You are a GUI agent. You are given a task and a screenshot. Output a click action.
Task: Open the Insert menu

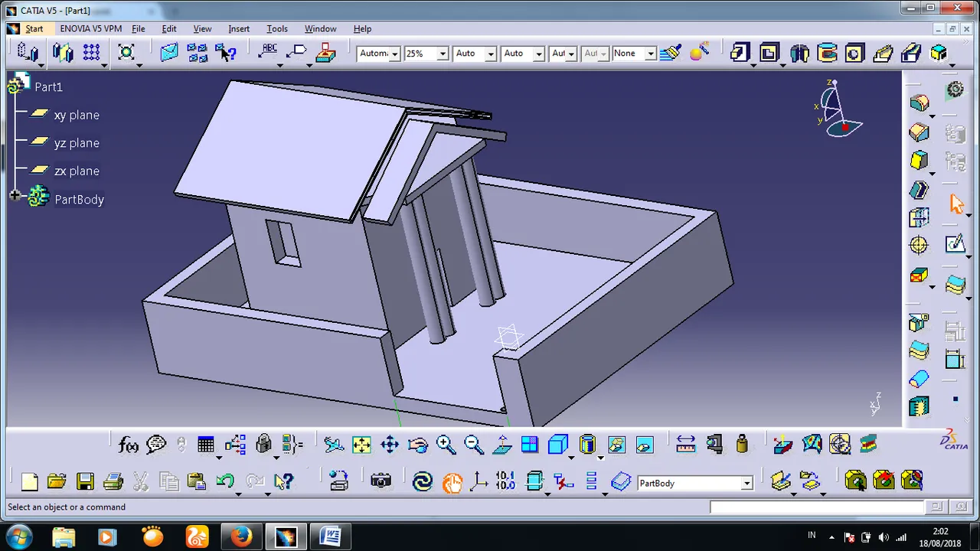tap(239, 29)
